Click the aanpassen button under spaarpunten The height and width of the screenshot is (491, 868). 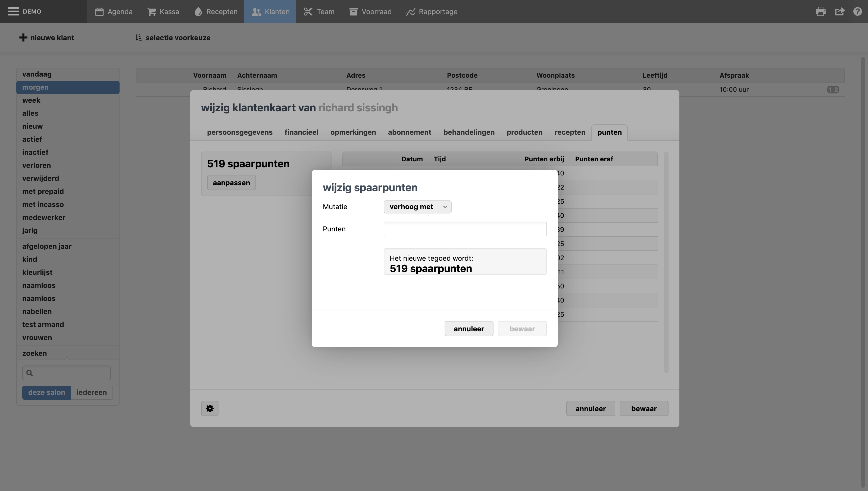pos(231,183)
